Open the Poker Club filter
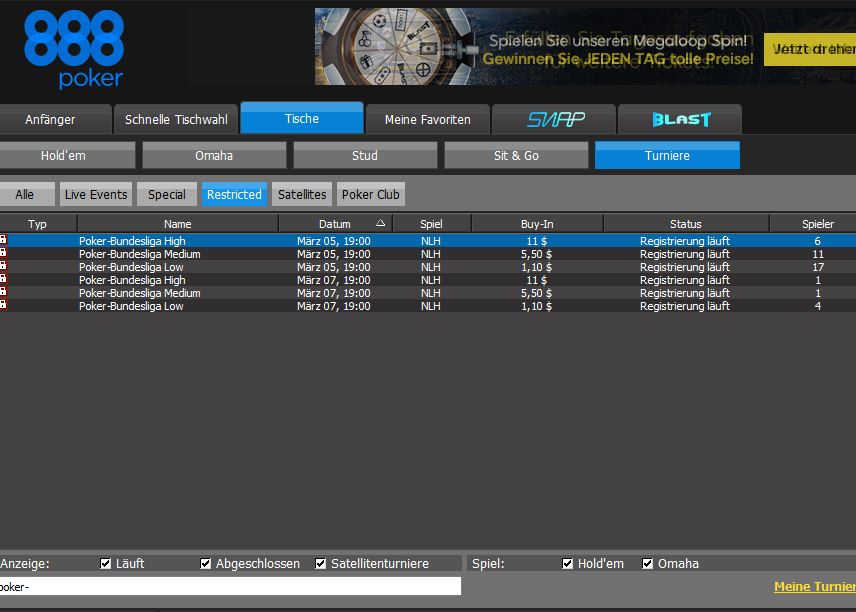Screen dimensions: 856x612 [x=371, y=194]
